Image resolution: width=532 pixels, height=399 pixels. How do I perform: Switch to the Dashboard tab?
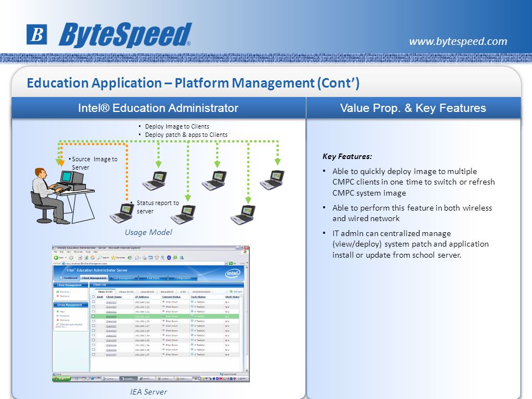tap(69, 278)
